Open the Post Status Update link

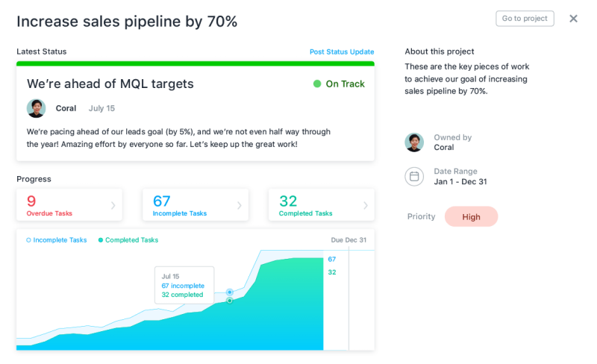(x=342, y=51)
